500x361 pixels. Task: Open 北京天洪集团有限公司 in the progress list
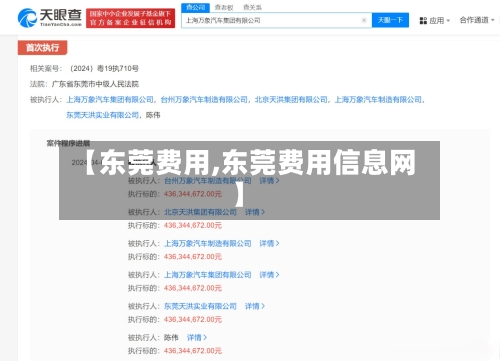pos(200,212)
